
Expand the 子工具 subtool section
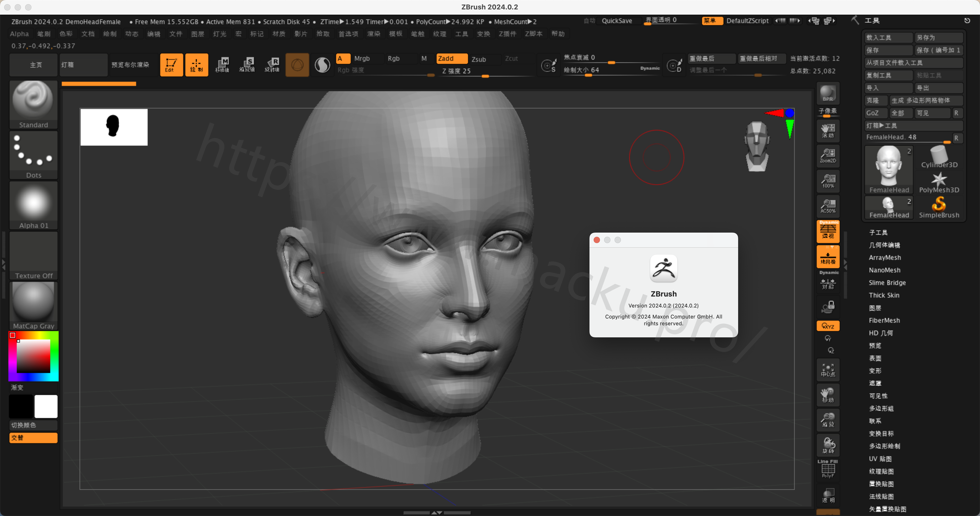878,232
